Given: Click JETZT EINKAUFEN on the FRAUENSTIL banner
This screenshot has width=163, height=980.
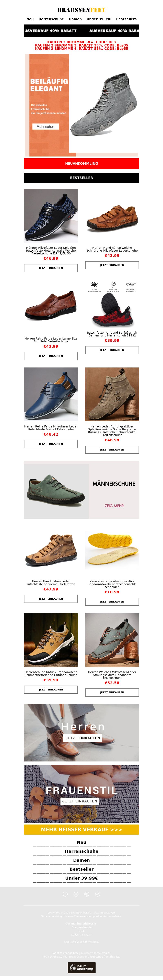Looking at the screenshot, I should (x=80, y=801).
